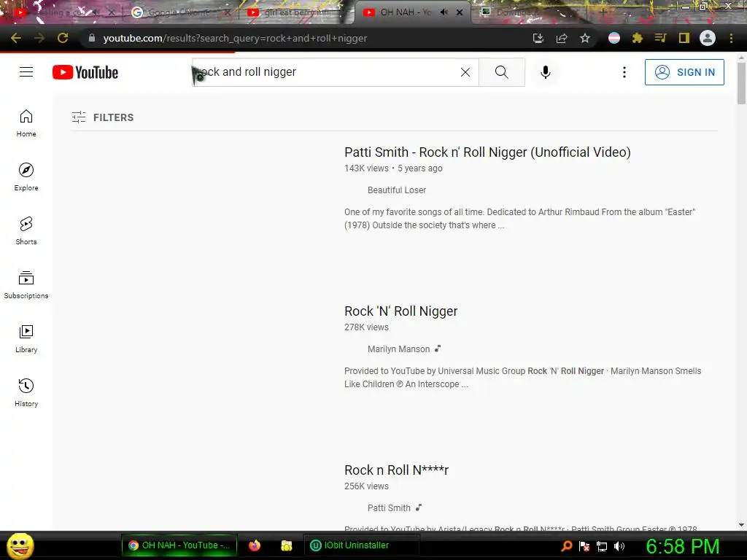Open the YouTube hamburger guide menu
The height and width of the screenshot is (560, 747).
(26, 72)
